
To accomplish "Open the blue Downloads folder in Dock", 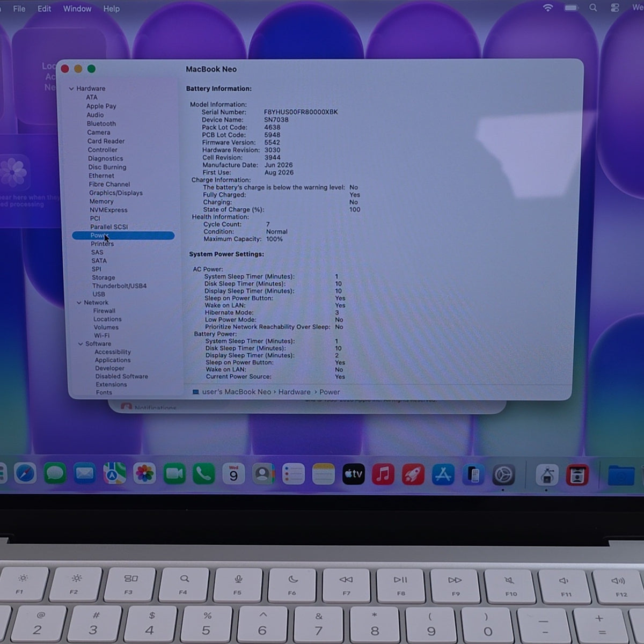I will point(621,475).
